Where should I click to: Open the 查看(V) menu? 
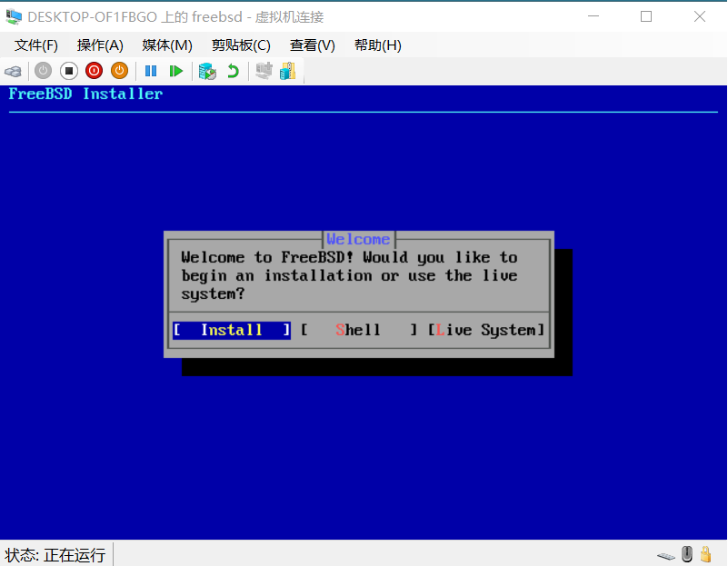tap(312, 45)
